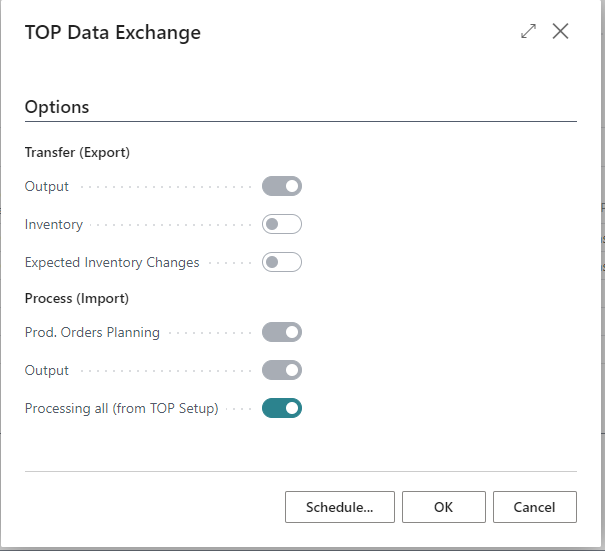
Task: Select the Prod. Orders Planning label
Action: click(x=92, y=333)
